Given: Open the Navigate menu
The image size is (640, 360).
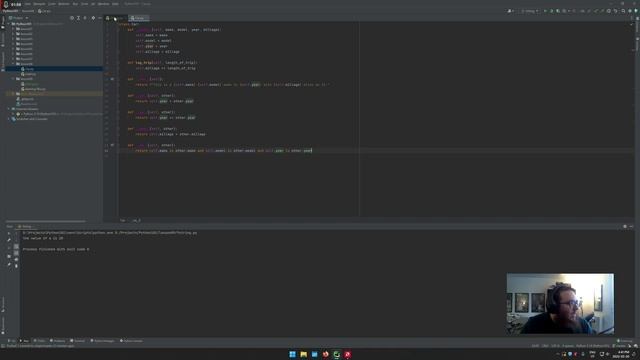Looking at the screenshot, I should pyautogui.click(x=40, y=4).
